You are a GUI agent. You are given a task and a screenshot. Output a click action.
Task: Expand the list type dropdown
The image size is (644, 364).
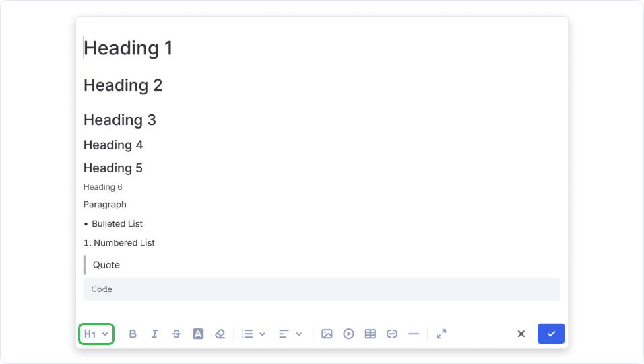[x=253, y=334]
